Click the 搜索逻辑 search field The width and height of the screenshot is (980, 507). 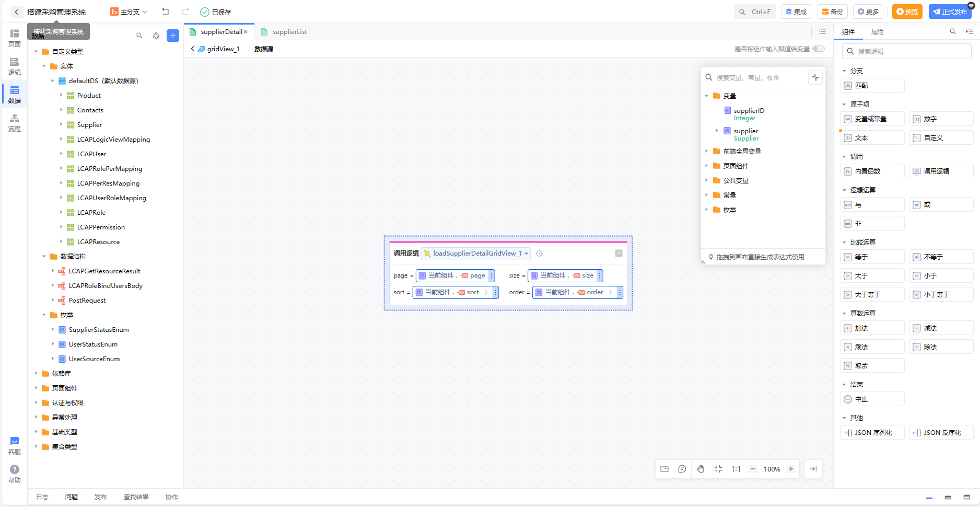point(906,51)
